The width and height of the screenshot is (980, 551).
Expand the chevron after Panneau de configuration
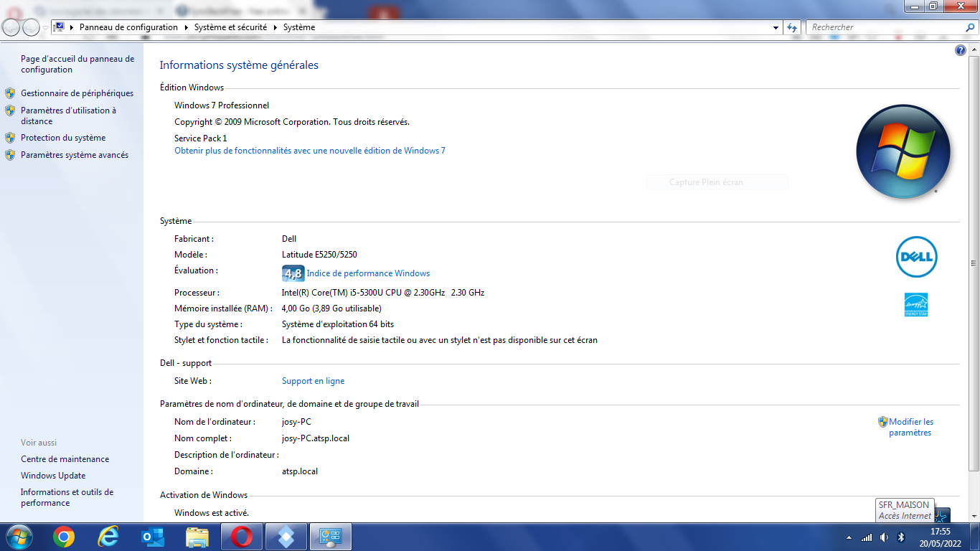click(x=186, y=27)
